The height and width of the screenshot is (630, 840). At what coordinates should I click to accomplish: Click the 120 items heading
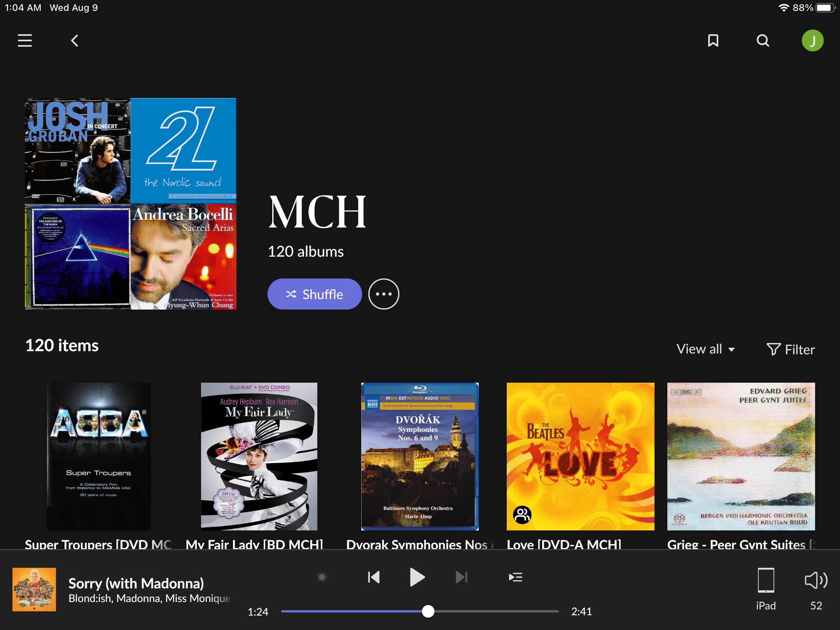pyautogui.click(x=62, y=345)
